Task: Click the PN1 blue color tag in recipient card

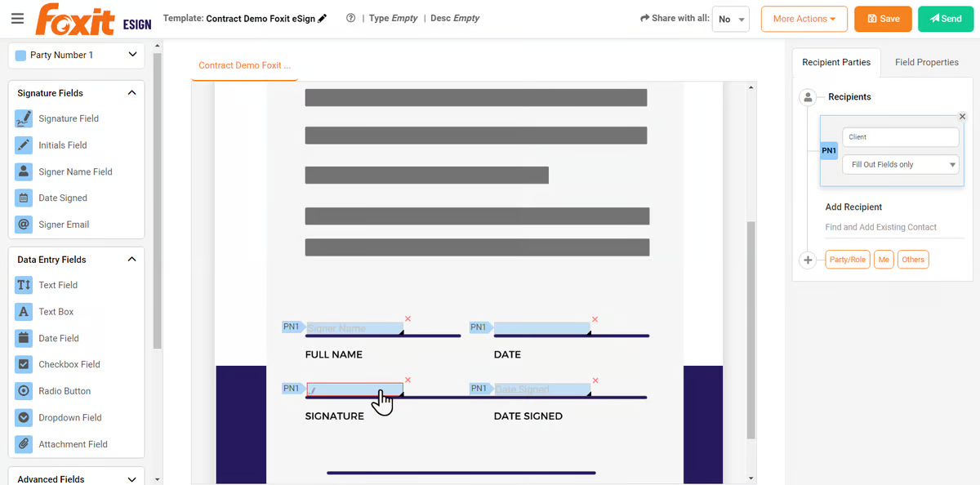Action: (x=828, y=151)
